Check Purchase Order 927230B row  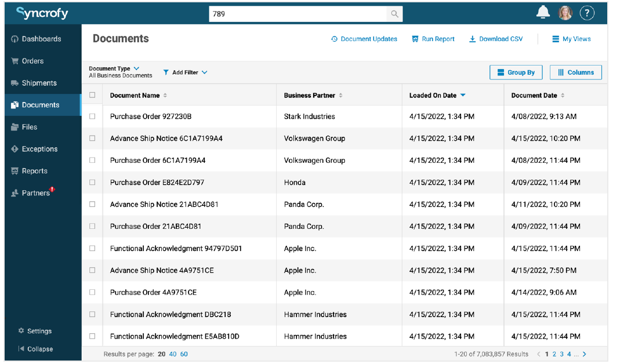pos(92,117)
